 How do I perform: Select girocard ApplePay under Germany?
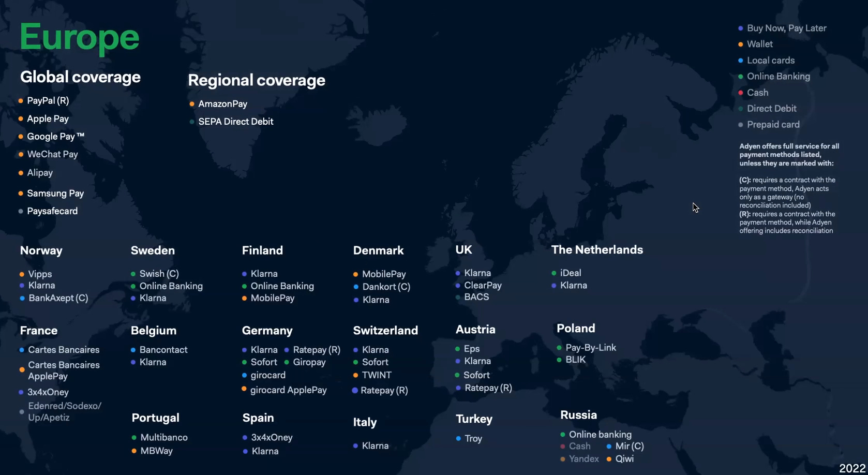pos(288,390)
